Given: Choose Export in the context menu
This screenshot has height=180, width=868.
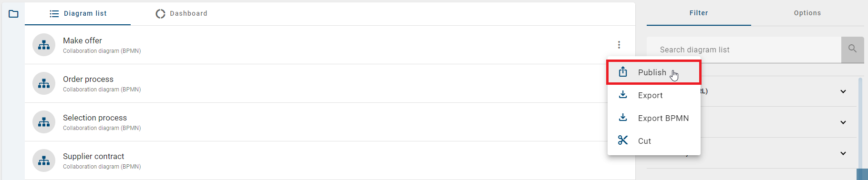Looking at the screenshot, I should [x=654, y=95].
